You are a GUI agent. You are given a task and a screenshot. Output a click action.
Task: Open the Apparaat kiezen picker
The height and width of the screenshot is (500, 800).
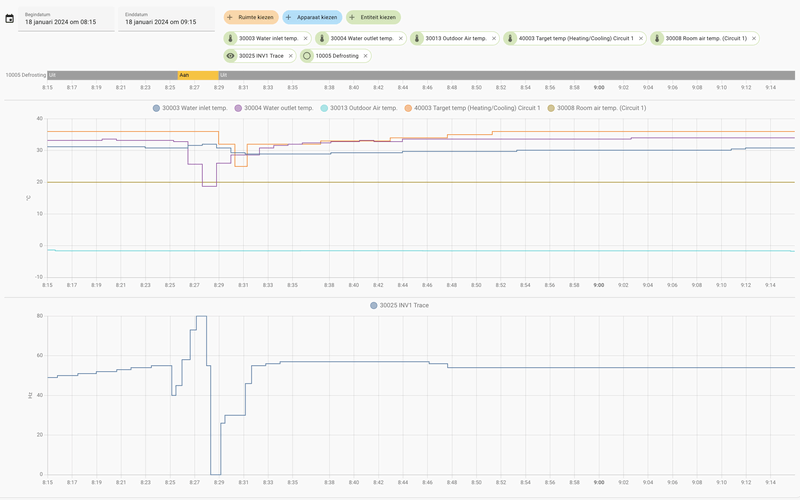pos(312,17)
